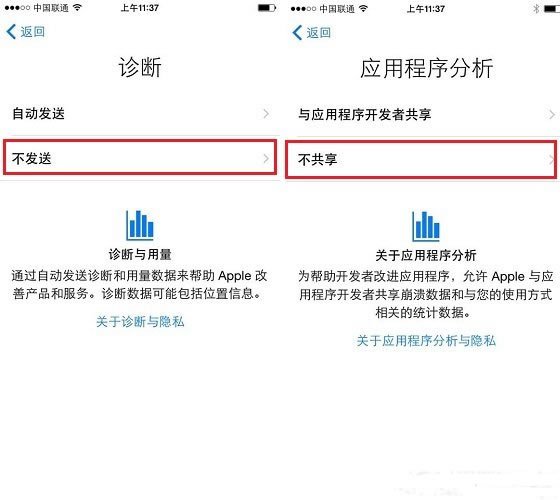Click the 诊断 page title

(140, 67)
